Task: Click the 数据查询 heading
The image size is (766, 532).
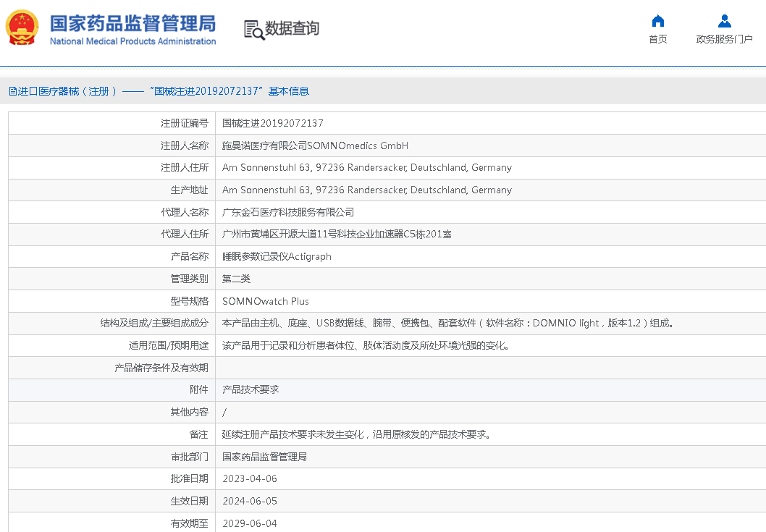Action: coord(292,28)
